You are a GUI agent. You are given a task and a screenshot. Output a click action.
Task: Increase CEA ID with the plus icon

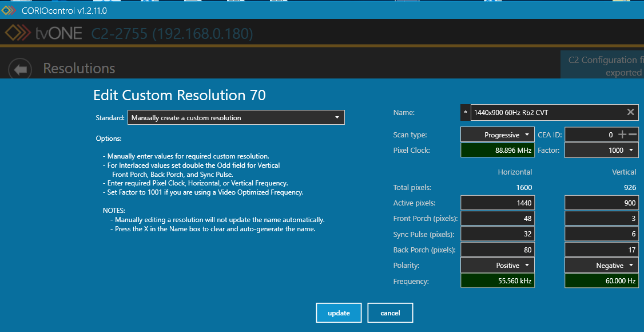pos(622,135)
